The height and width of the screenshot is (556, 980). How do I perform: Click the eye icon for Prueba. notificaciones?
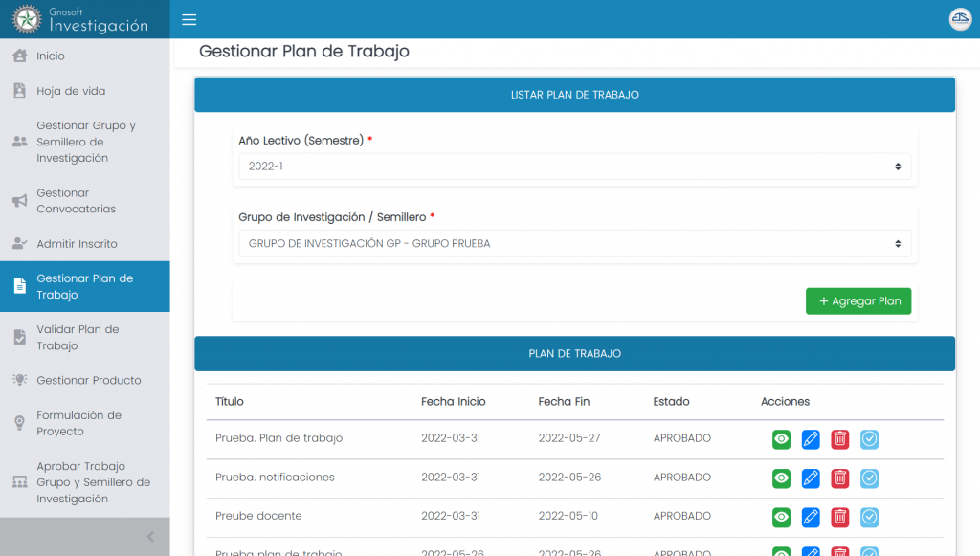pos(781,478)
